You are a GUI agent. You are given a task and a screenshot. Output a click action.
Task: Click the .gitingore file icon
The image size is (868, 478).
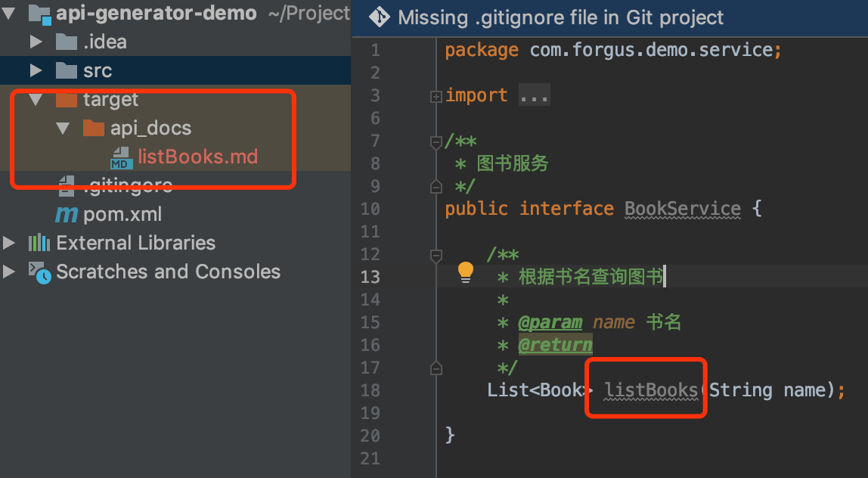[x=67, y=186]
